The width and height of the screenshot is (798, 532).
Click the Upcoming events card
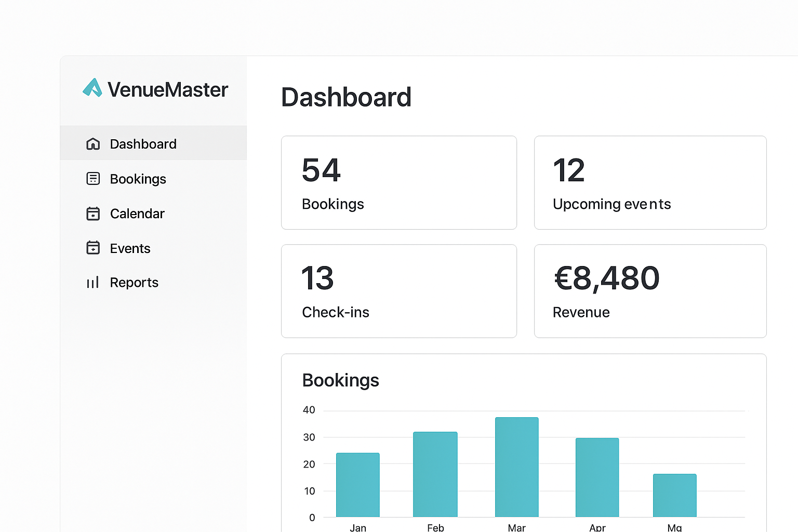coord(650,182)
